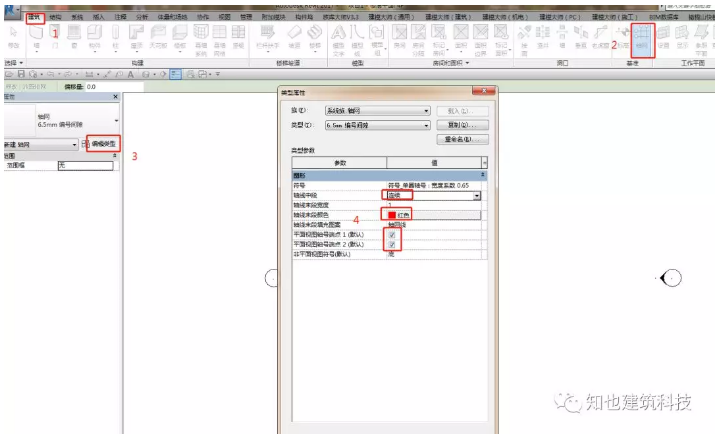The height and width of the screenshot is (440, 716).
Task: Click the 载入 (Load) button in dialog
Action: point(462,111)
